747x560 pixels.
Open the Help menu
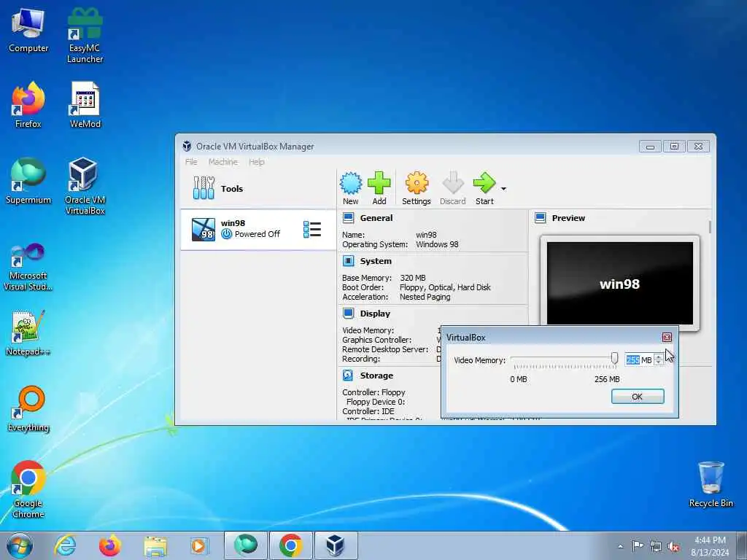[x=256, y=162]
